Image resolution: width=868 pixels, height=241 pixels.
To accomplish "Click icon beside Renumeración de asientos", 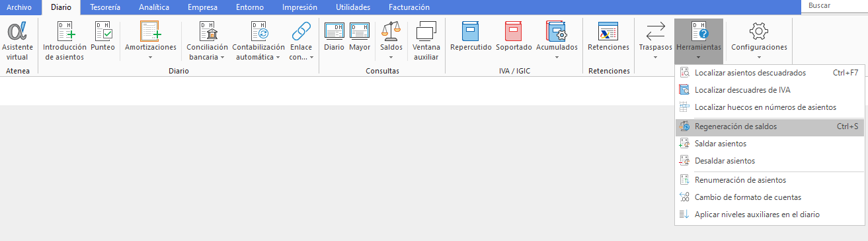I will coord(684,180).
